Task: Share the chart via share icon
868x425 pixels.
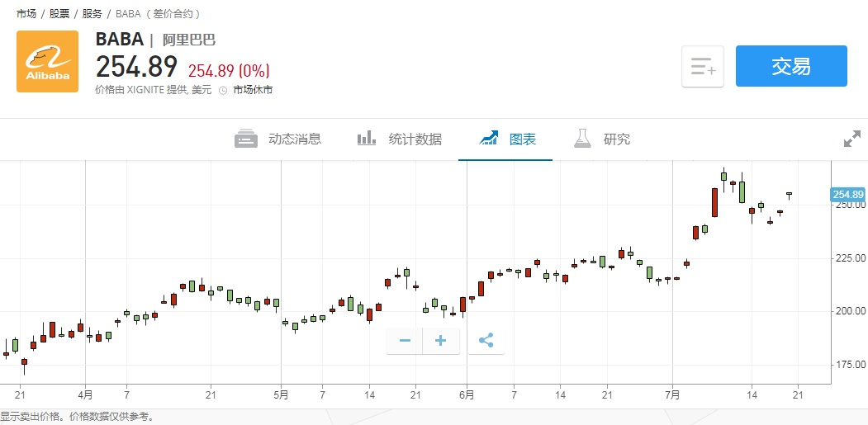Action: 486,340
